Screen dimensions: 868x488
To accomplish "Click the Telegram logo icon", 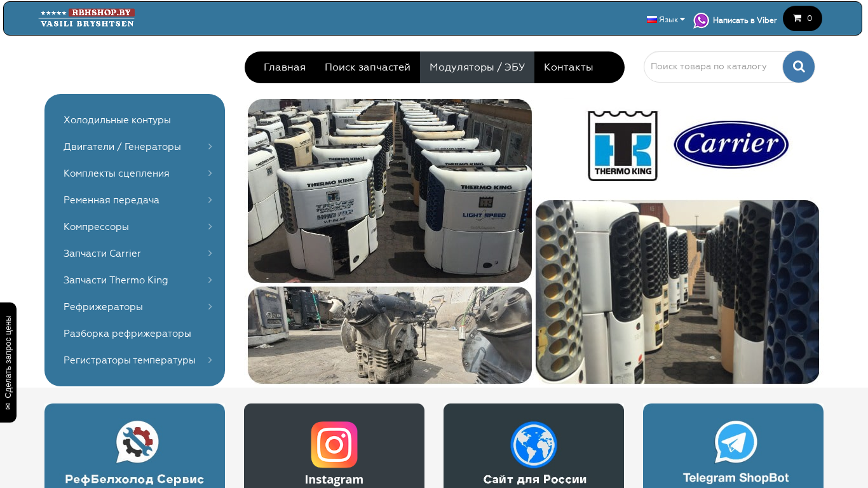I will [736, 442].
